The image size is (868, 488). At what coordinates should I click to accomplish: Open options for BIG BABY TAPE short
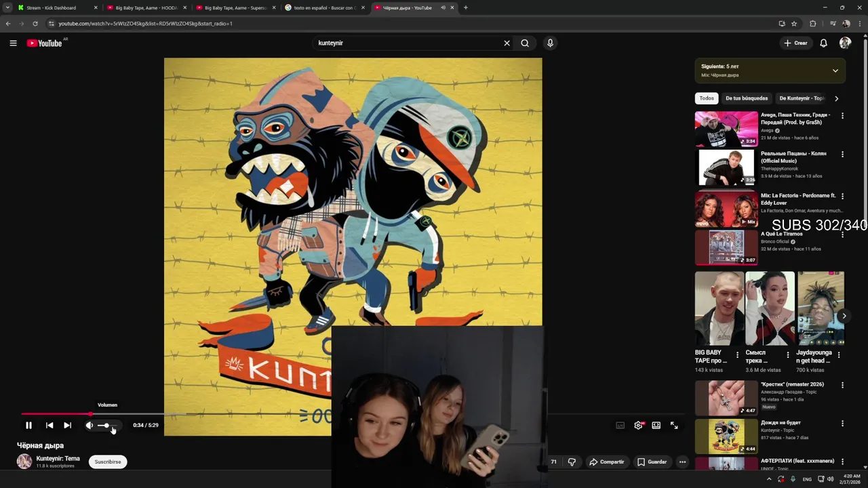coord(737,354)
